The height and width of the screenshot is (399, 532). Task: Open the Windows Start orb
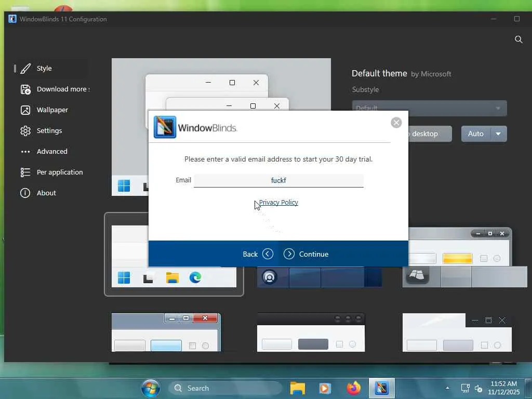[151, 388]
